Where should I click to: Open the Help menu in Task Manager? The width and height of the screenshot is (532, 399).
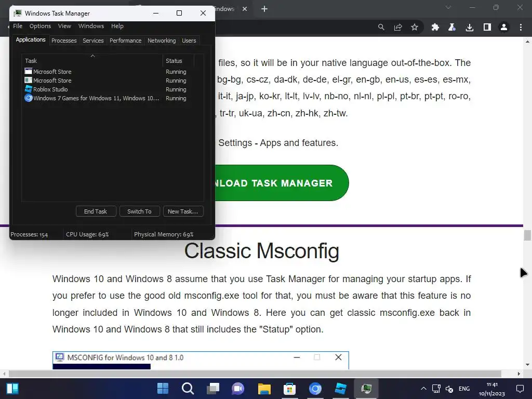[117, 26]
